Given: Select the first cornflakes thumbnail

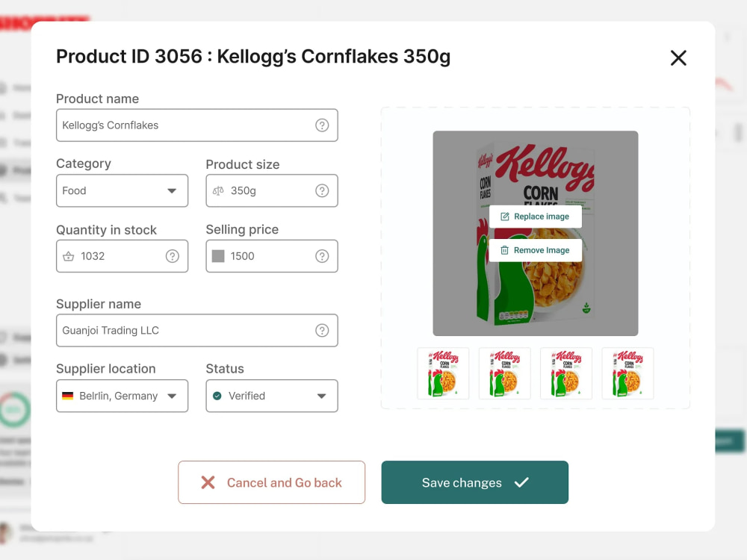Looking at the screenshot, I should [443, 373].
